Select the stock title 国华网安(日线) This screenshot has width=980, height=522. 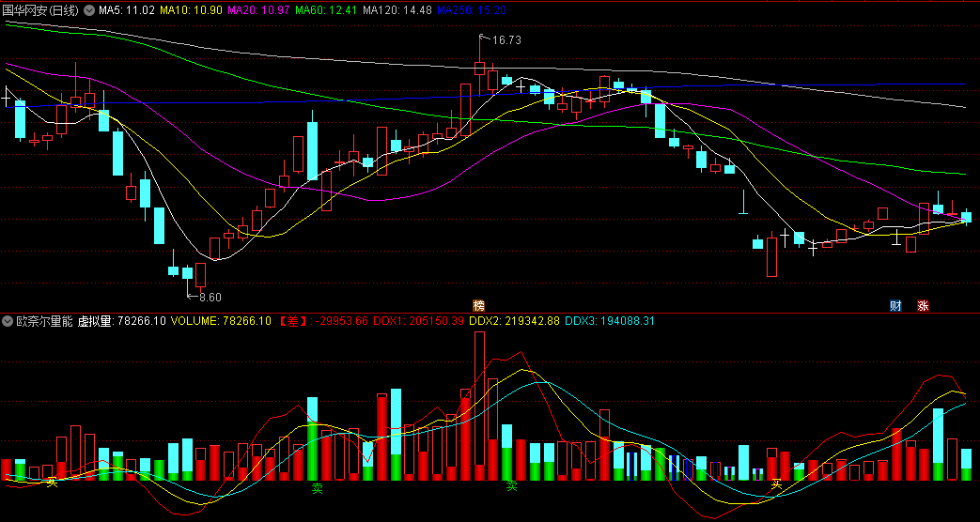tap(41, 10)
